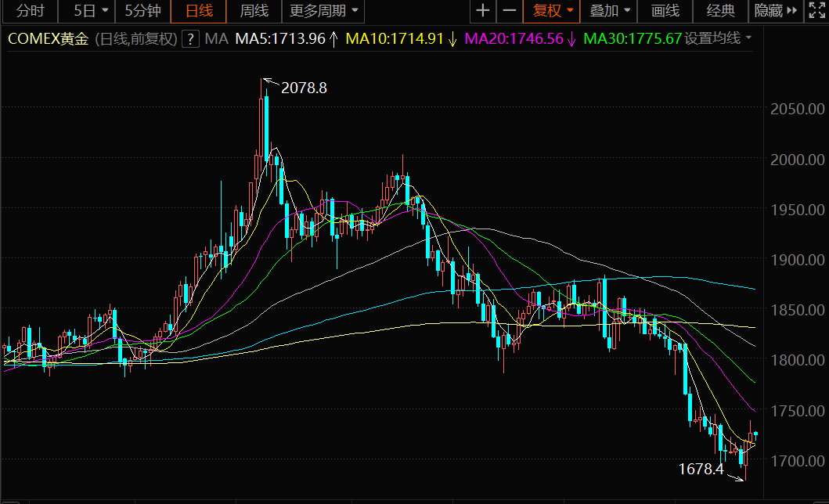Expand the 复权 adjustment dropdown

coord(553,11)
